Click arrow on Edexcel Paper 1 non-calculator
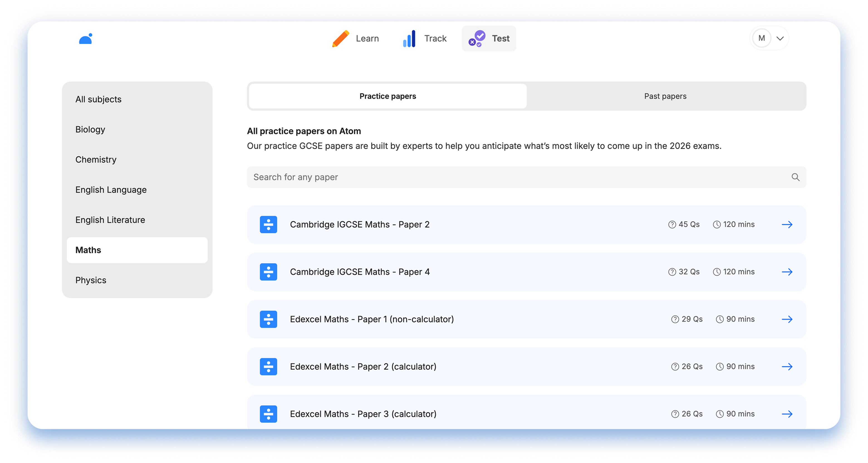Screen dimensions: 868x463 pyautogui.click(x=787, y=319)
